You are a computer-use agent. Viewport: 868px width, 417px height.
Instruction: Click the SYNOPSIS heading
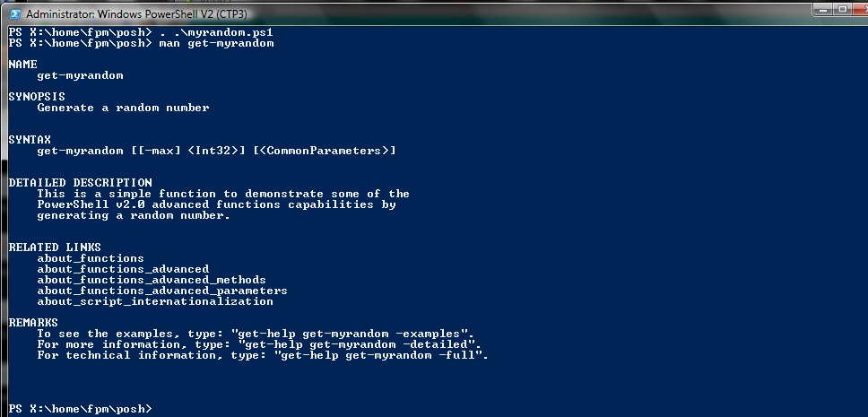coord(37,96)
